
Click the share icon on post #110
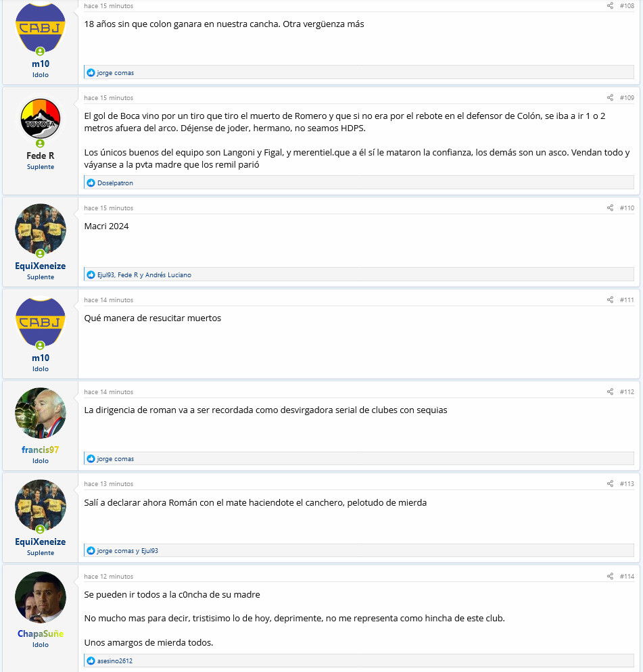tap(610, 208)
